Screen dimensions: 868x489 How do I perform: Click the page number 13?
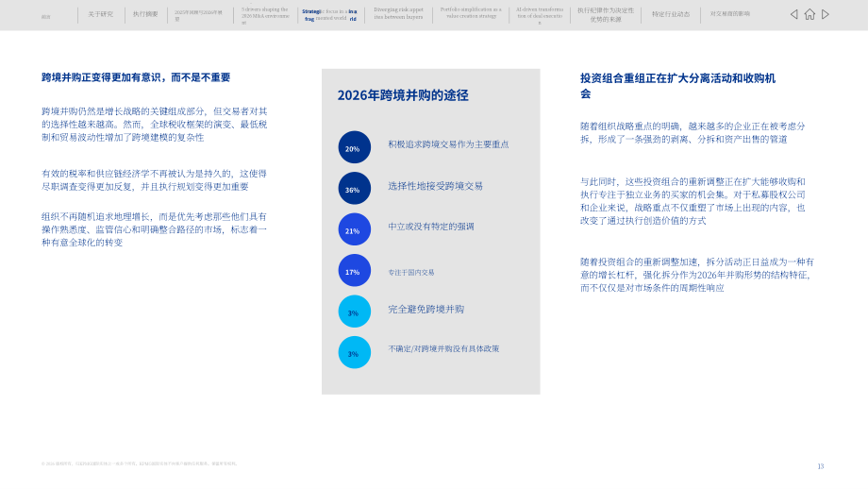[821, 466]
